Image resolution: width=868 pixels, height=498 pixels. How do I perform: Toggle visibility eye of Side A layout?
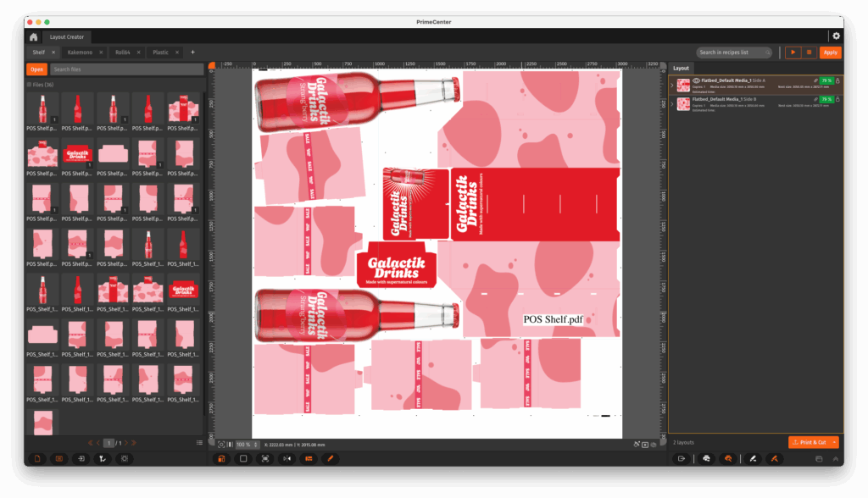click(x=697, y=80)
